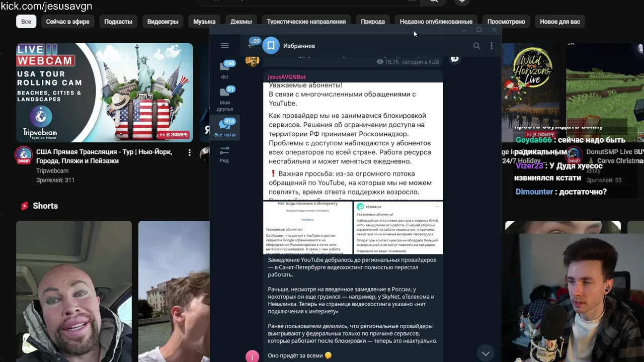Select the Туристические направления chip
Screen dimensions: 644x362
tap(306, 22)
